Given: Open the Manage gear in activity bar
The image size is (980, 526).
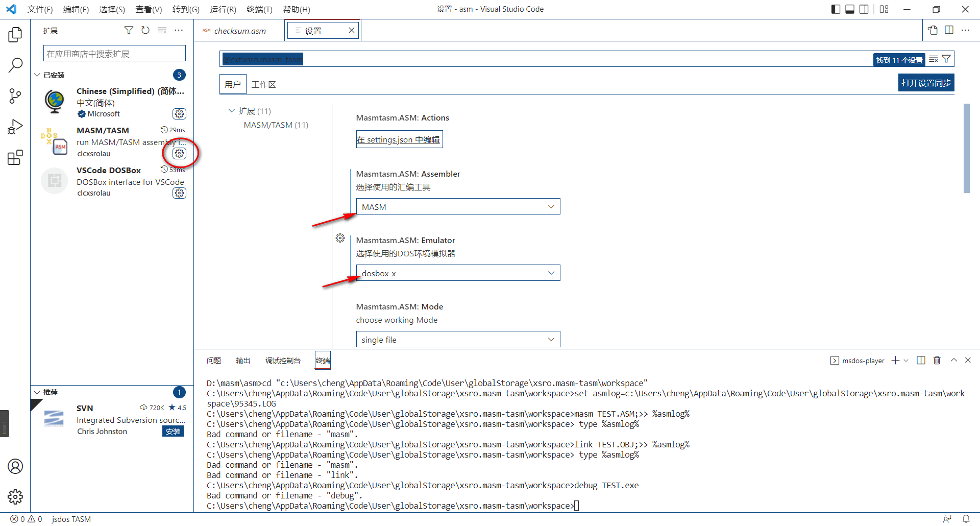Looking at the screenshot, I should point(15,496).
